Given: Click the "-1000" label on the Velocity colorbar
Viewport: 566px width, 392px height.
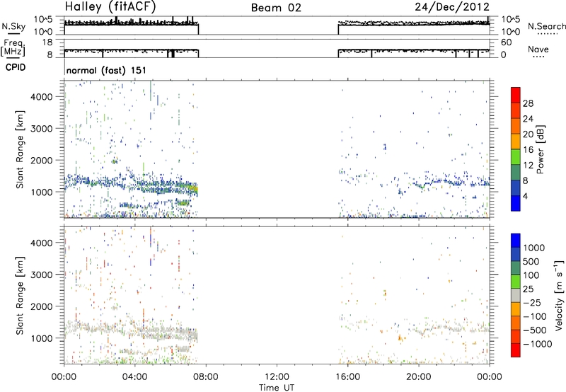Looking at the screenshot, I should [x=537, y=344].
